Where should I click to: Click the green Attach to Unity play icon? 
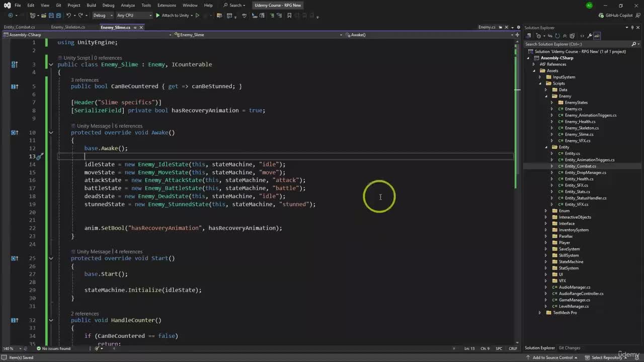(x=157, y=16)
